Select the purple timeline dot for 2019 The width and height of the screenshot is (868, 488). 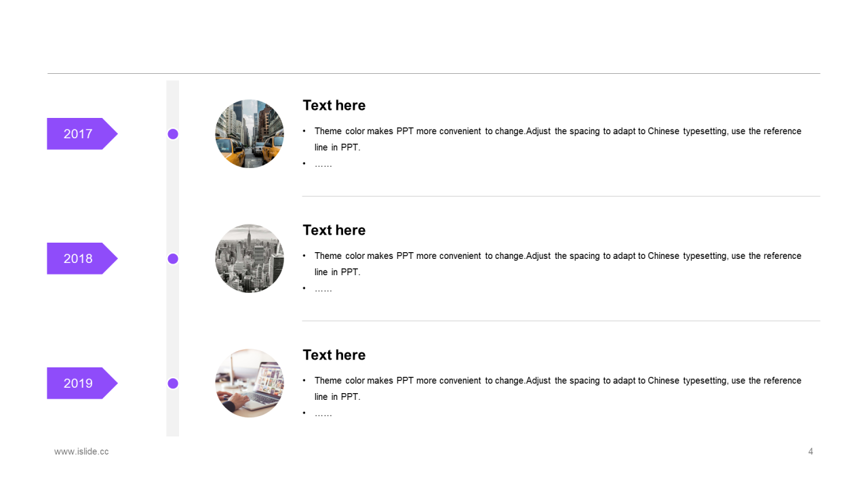[173, 383]
